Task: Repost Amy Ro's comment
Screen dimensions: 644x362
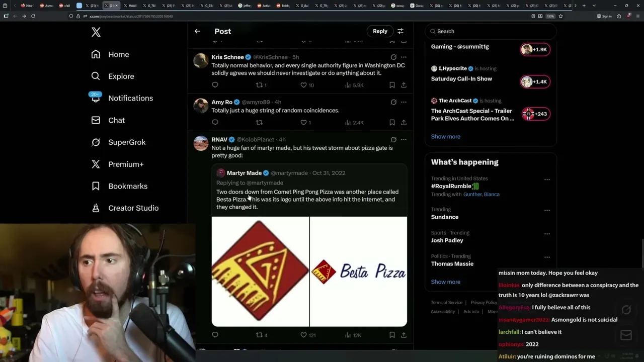Action: [259, 122]
